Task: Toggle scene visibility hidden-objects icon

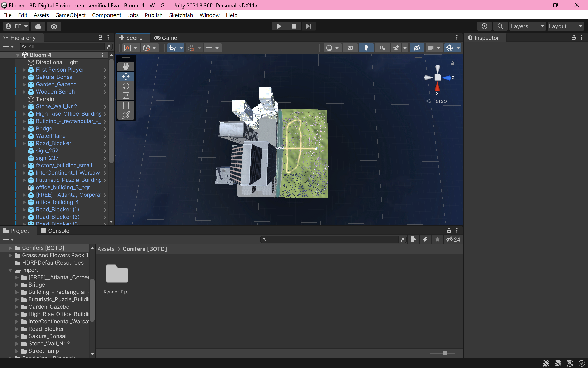Action: [x=417, y=48]
